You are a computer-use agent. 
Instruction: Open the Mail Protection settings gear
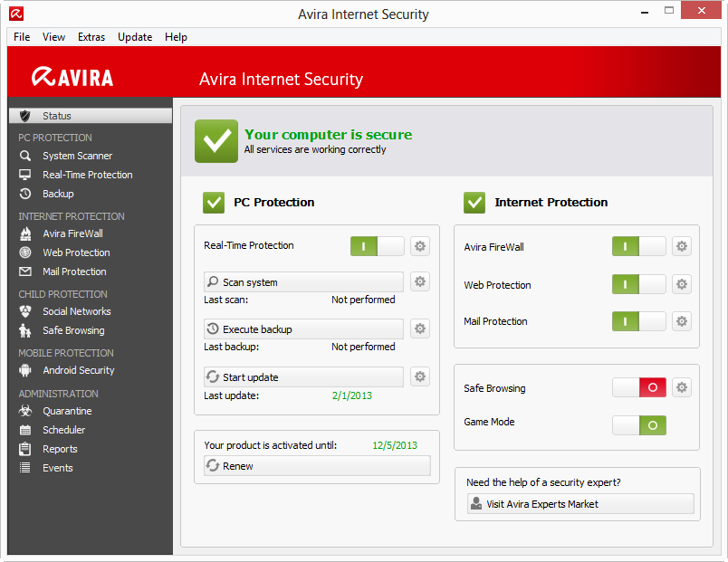click(x=682, y=321)
